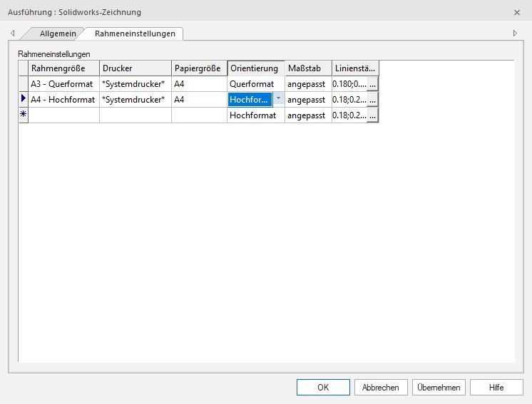Click the Rahmengröße column header
532x404 pixels.
63,68
